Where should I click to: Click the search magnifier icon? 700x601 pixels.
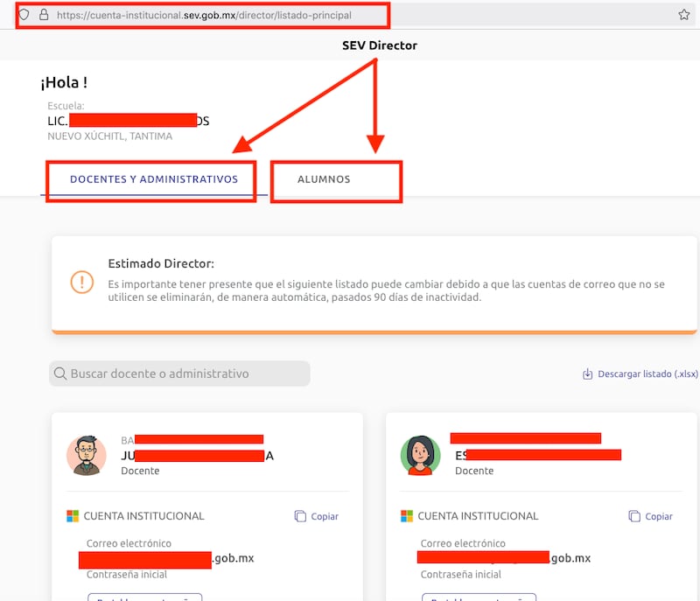point(60,373)
